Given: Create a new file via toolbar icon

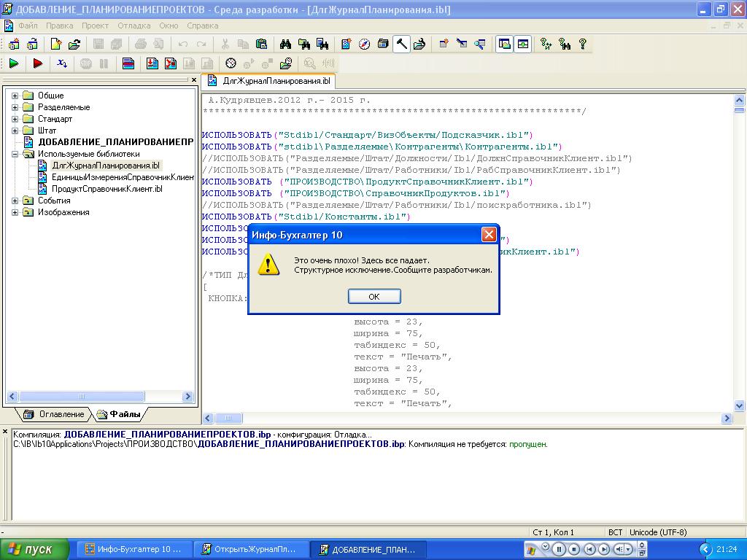Looking at the screenshot, I should 55,44.
